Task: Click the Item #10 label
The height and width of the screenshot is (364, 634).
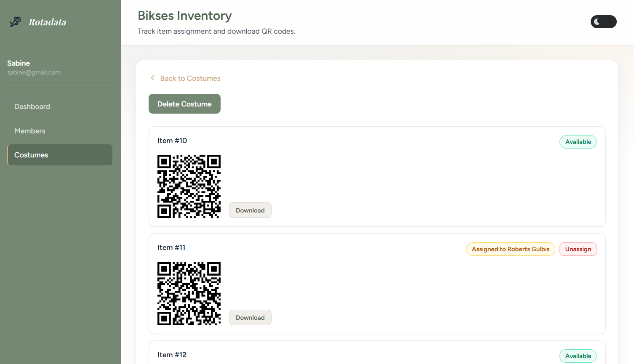Action: click(x=172, y=141)
